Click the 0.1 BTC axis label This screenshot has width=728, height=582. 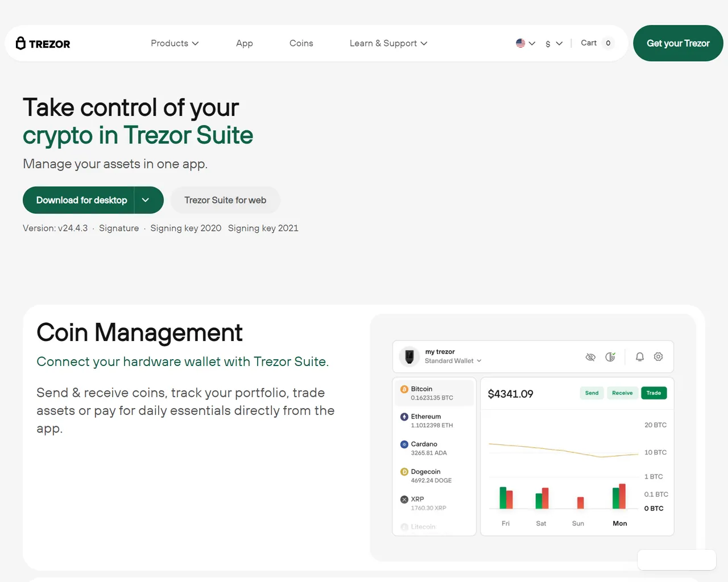coord(656,494)
